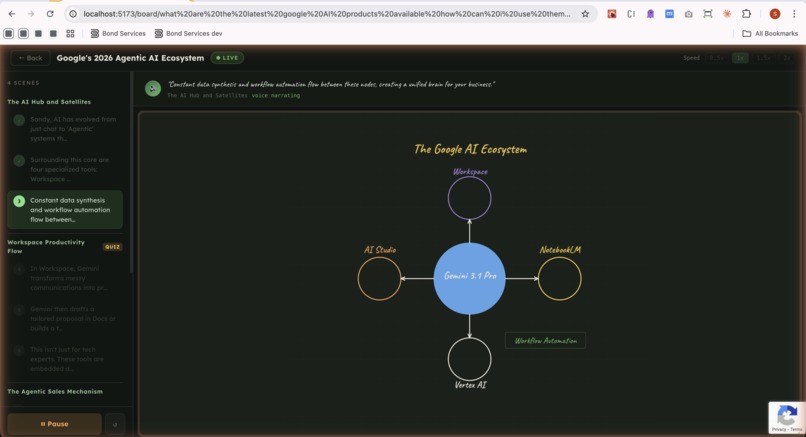The width and height of the screenshot is (806, 437).
Task: Open the blue calendar extension icon
Action: [669, 14]
